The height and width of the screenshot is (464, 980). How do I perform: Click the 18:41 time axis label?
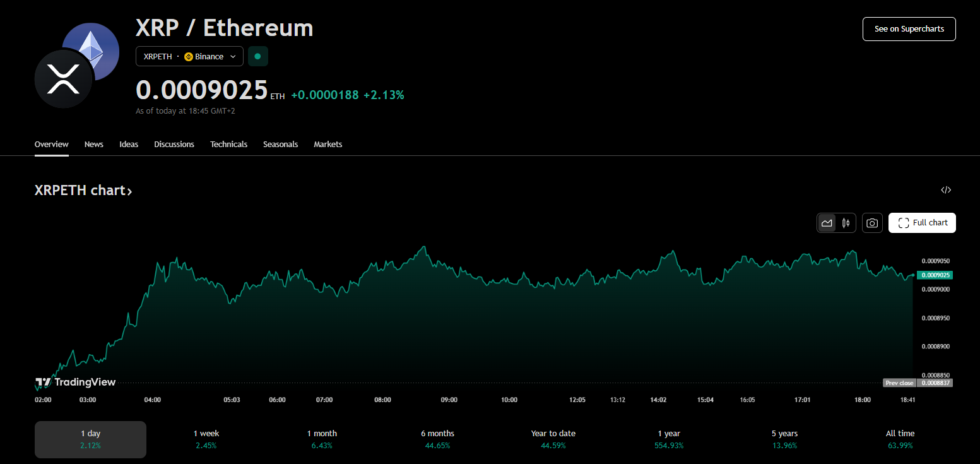907,400
